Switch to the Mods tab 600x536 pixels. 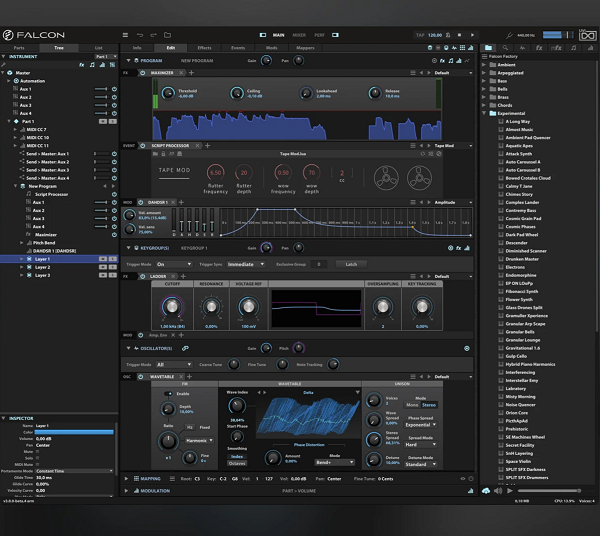click(272, 48)
